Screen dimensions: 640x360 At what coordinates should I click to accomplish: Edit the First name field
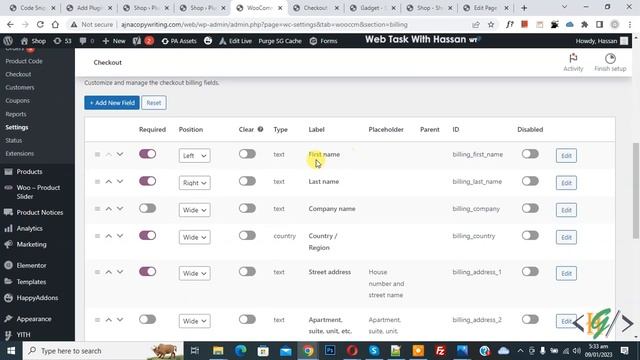point(566,156)
